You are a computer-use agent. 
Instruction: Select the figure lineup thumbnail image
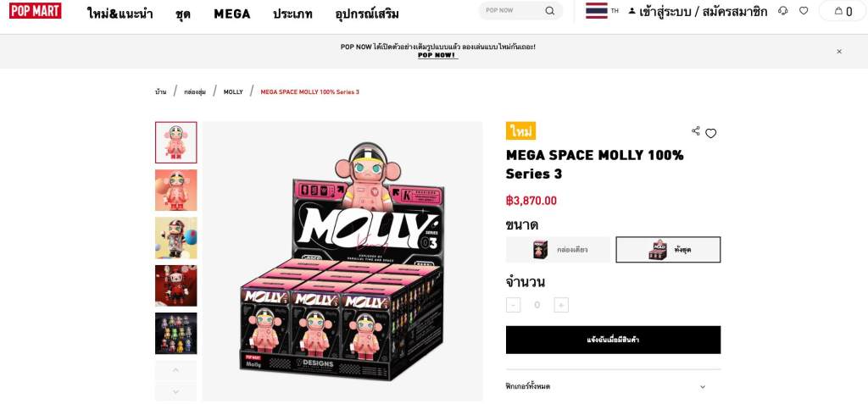(175, 333)
